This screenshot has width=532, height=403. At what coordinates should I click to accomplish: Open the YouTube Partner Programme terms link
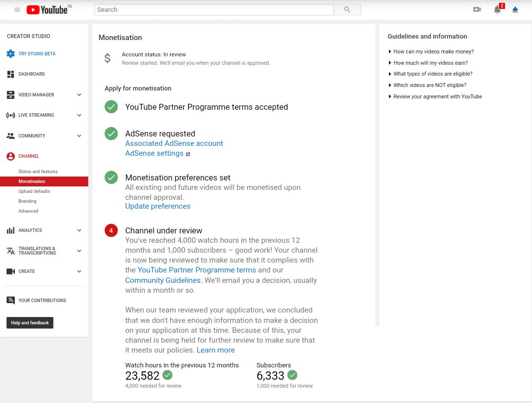point(197,270)
